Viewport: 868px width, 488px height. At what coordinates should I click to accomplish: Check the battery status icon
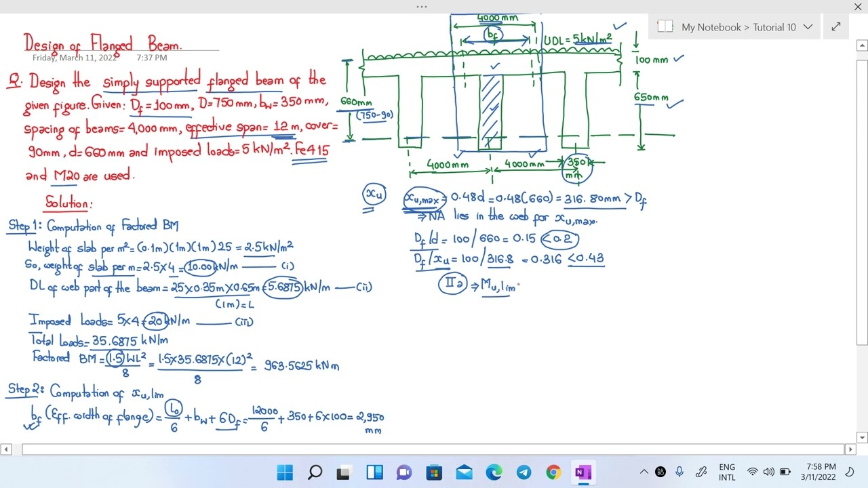pyautogui.click(x=785, y=472)
